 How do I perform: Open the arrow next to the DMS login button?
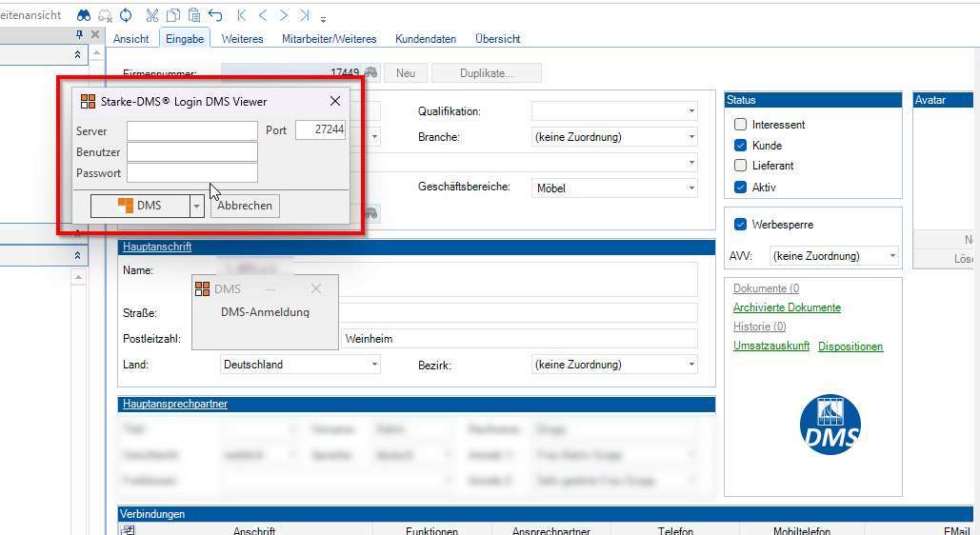(x=197, y=206)
